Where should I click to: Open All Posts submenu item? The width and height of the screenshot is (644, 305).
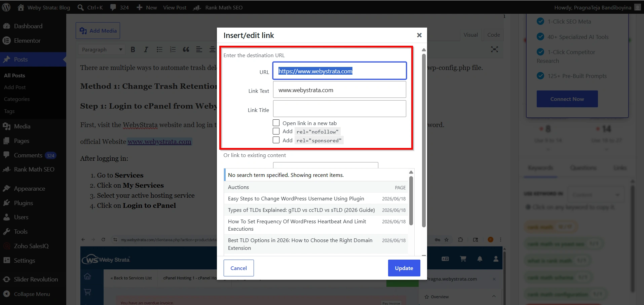point(14,75)
